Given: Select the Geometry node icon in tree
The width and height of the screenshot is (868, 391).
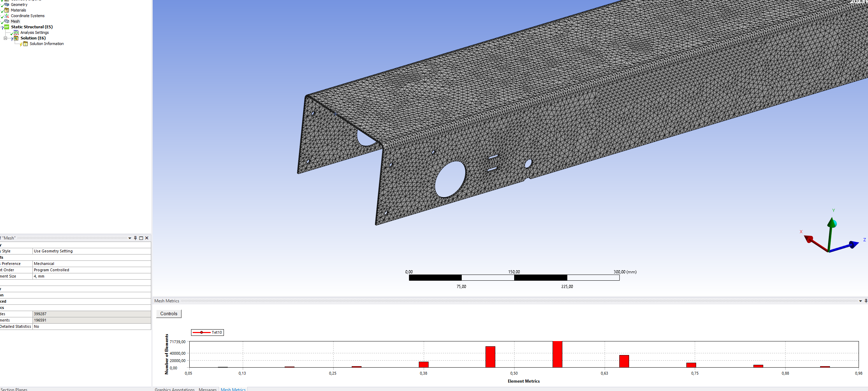Looking at the screenshot, I should tap(7, 5).
